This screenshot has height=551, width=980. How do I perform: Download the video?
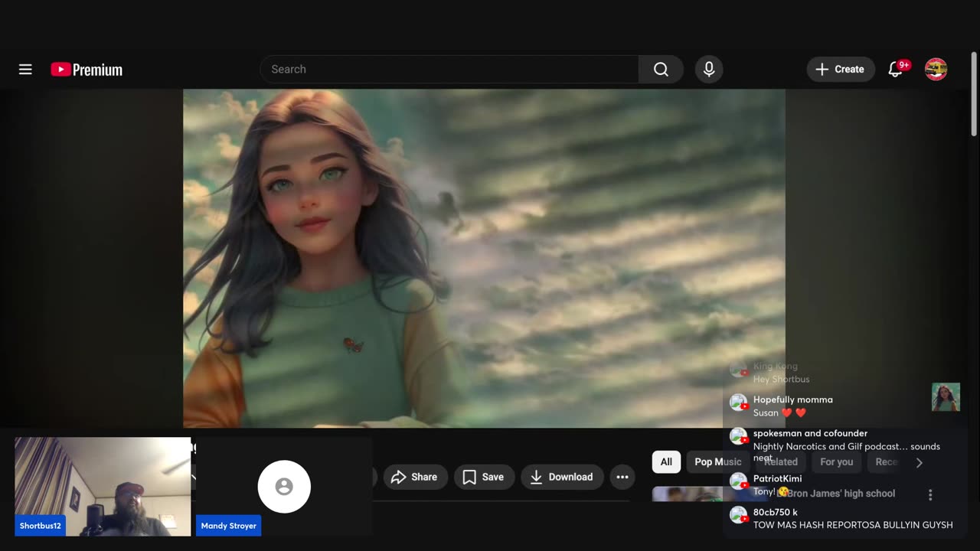pos(562,477)
